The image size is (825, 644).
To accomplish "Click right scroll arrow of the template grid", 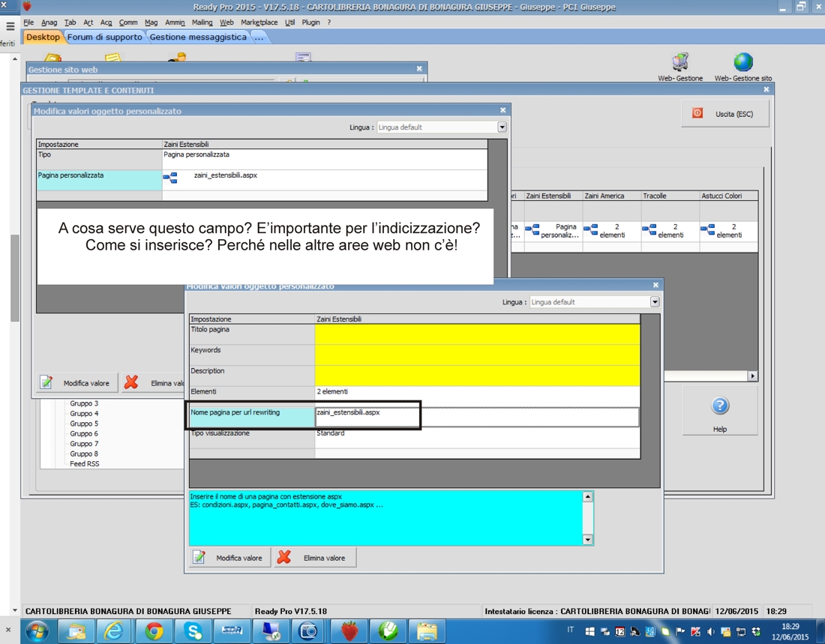I will coord(753,376).
